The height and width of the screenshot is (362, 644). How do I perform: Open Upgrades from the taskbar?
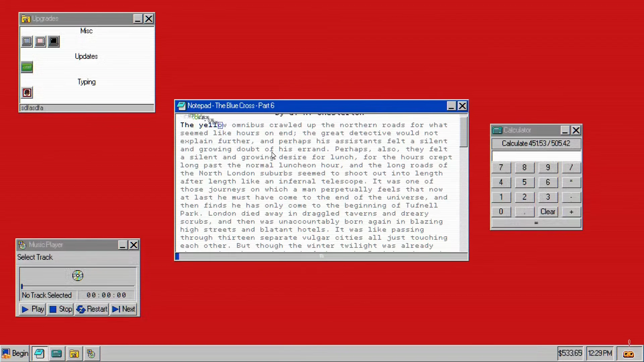[74, 353]
